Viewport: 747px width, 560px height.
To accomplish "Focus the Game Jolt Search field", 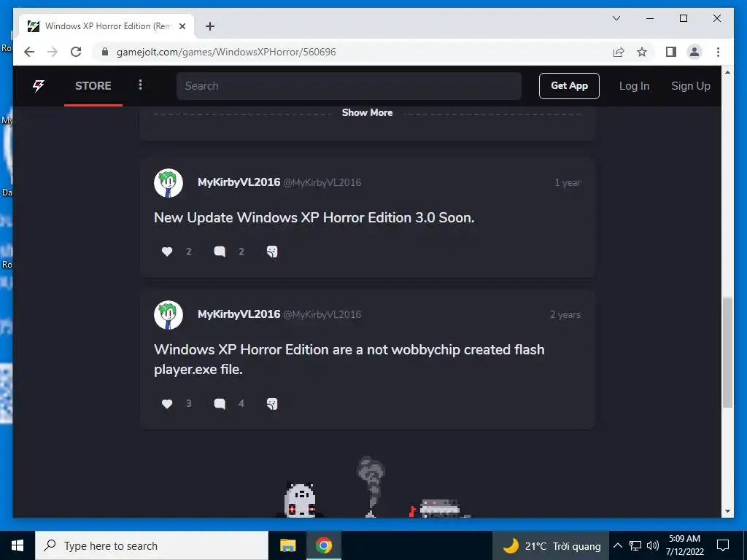I will click(349, 86).
